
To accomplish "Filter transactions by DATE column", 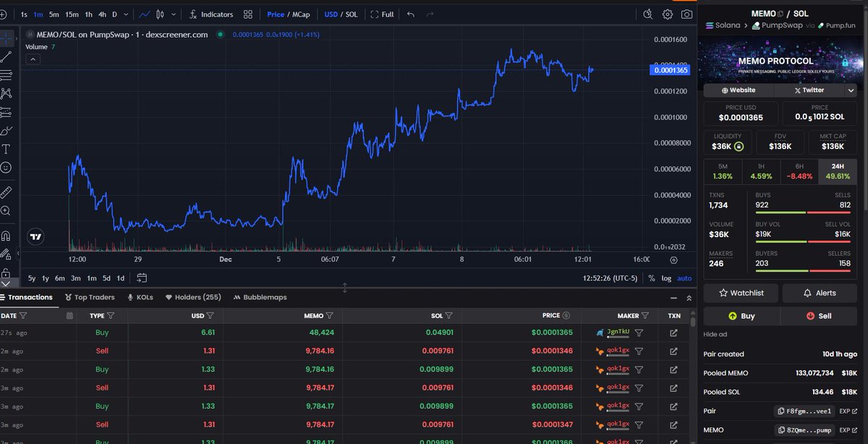I will (x=23, y=315).
